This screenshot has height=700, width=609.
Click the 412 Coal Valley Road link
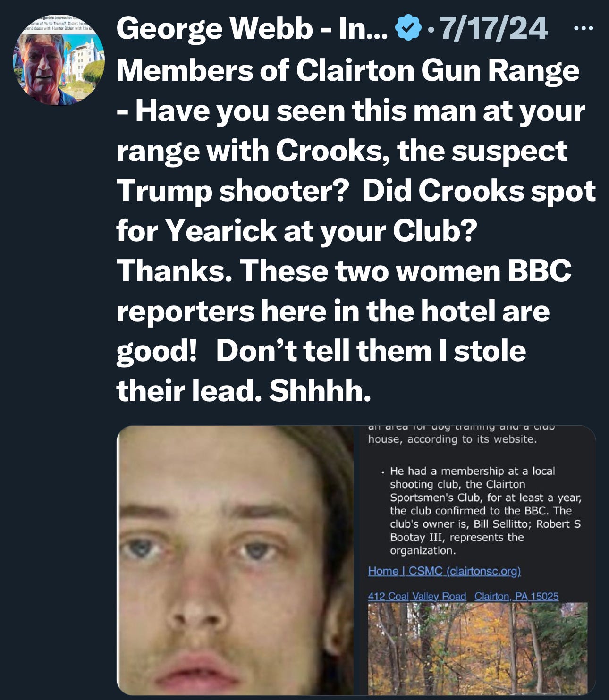tap(417, 596)
